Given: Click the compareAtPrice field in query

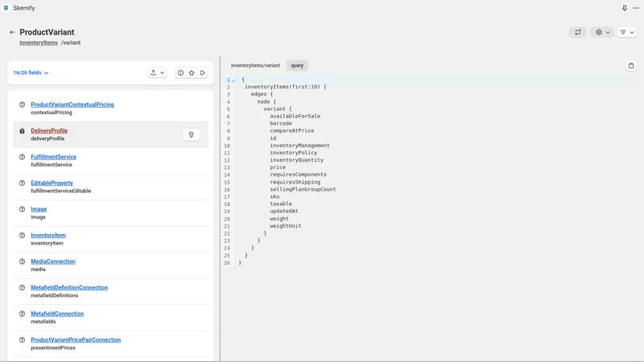Looking at the screenshot, I should [x=291, y=130].
